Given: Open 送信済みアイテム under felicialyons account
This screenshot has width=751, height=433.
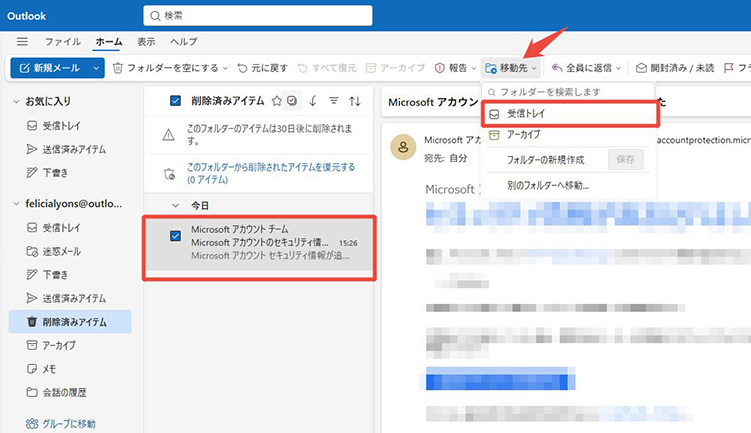Looking at the screenshot, I should (x=74, y=298).
